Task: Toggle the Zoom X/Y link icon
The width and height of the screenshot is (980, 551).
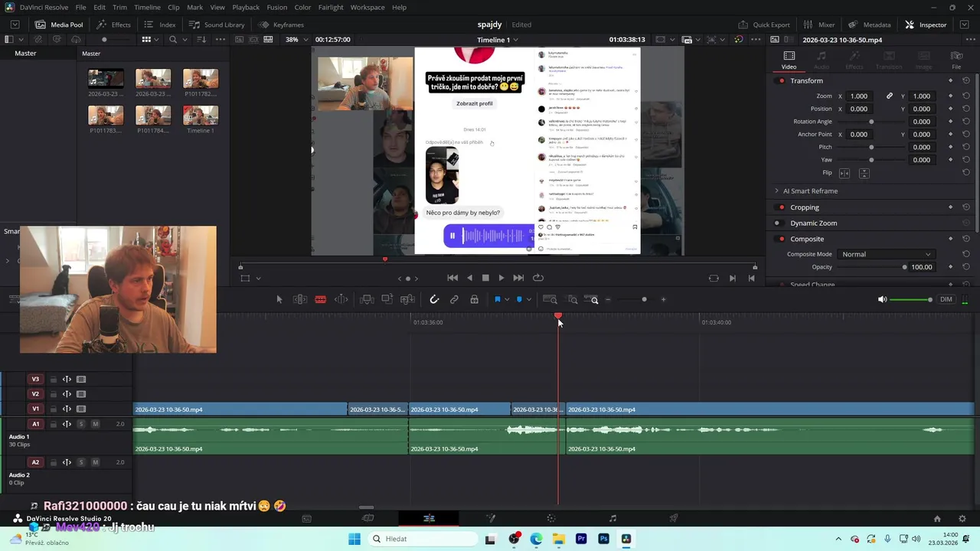Action: point(890,96)
